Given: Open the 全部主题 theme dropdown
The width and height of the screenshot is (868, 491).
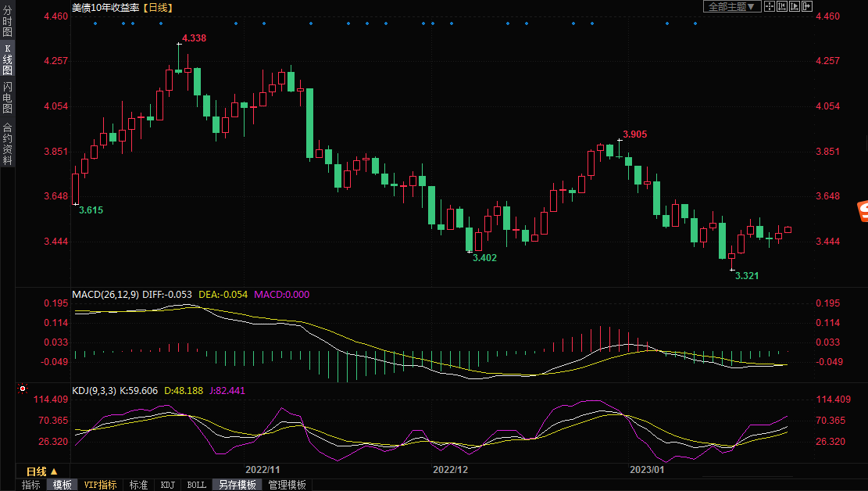Looking at the screenshot, I should tap(732, 6).
